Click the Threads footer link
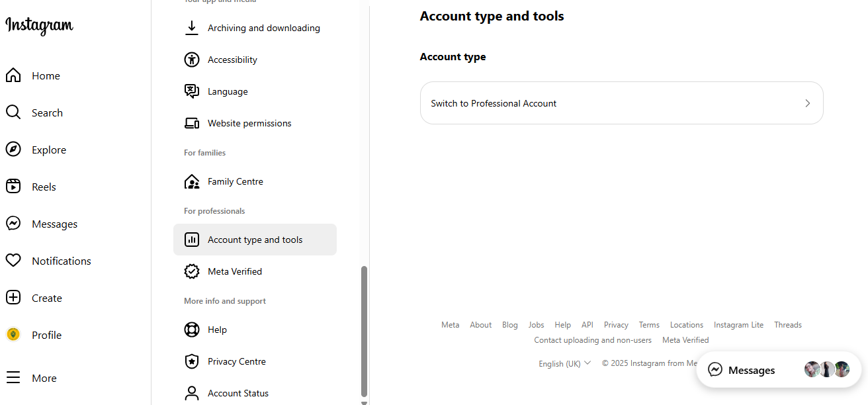Image resolution: width=868 pixels, height=405 pixels. tap(788, 325)
